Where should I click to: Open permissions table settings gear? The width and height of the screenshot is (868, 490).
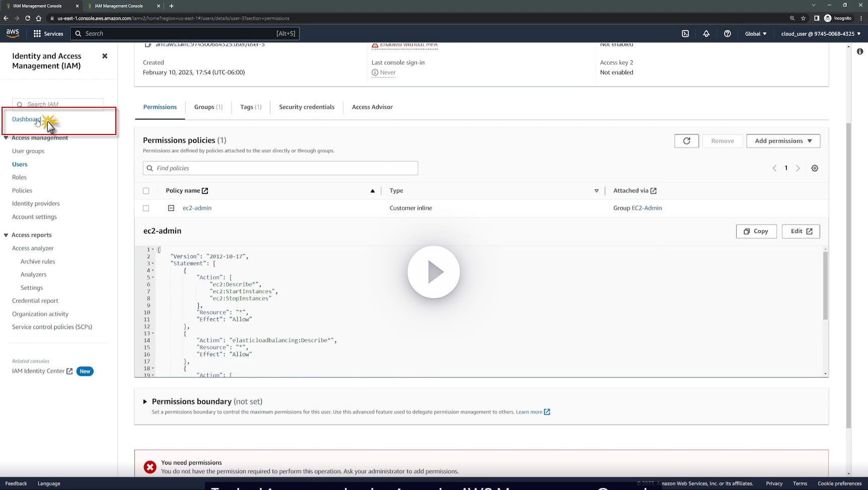pos(815,168)
